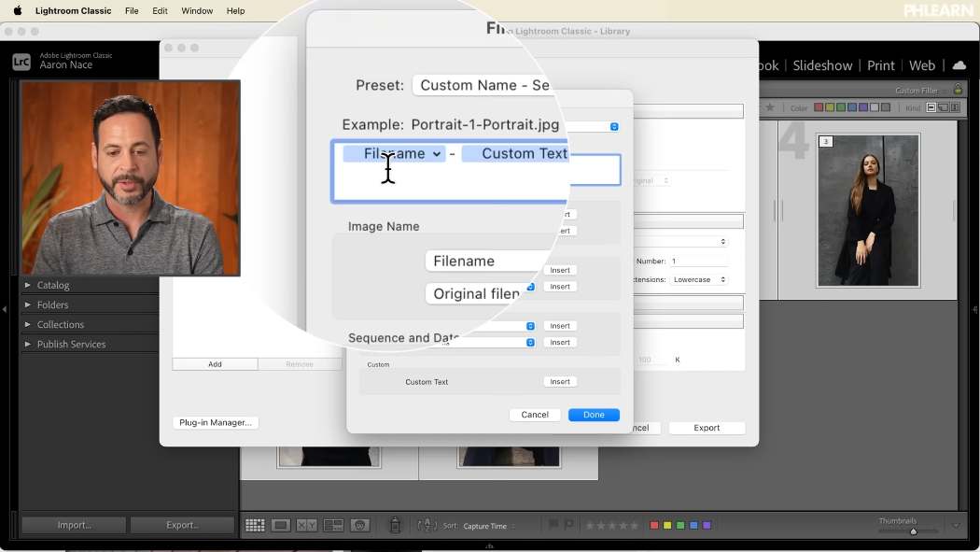The height and width of the screenshot is (552, 980).
Task: Toggle the a-z sort direction icon
Action: pyautogui.click(x=427, y=525)
